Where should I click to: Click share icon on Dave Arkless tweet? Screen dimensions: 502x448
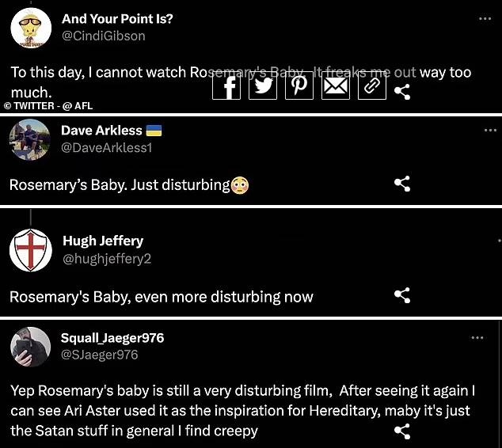click(402, 184)
